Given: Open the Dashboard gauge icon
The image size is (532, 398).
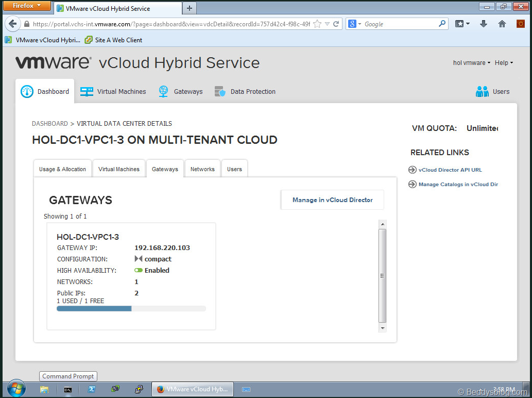Looking at the screenshot, I should point(27,92).
